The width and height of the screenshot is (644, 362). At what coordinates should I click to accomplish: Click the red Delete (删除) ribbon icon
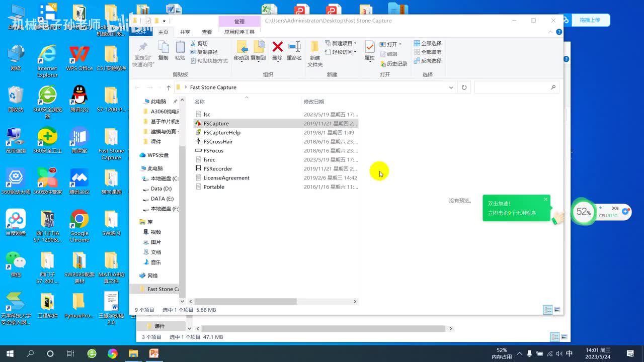tap(277, 51)
